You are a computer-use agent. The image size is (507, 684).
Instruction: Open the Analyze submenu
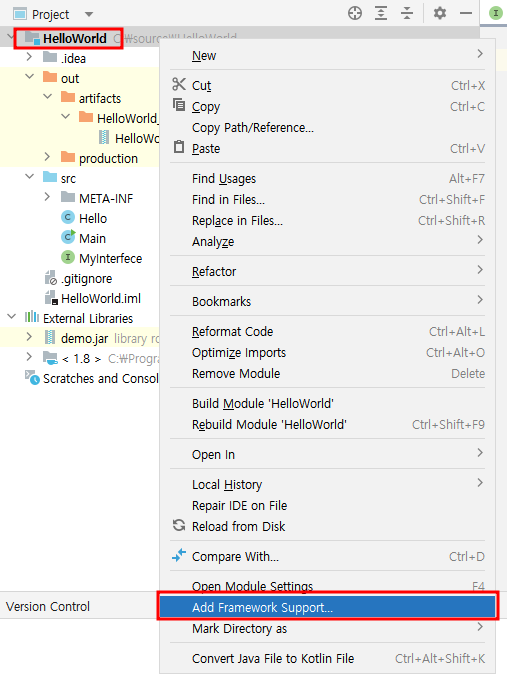tap(327, 241)
